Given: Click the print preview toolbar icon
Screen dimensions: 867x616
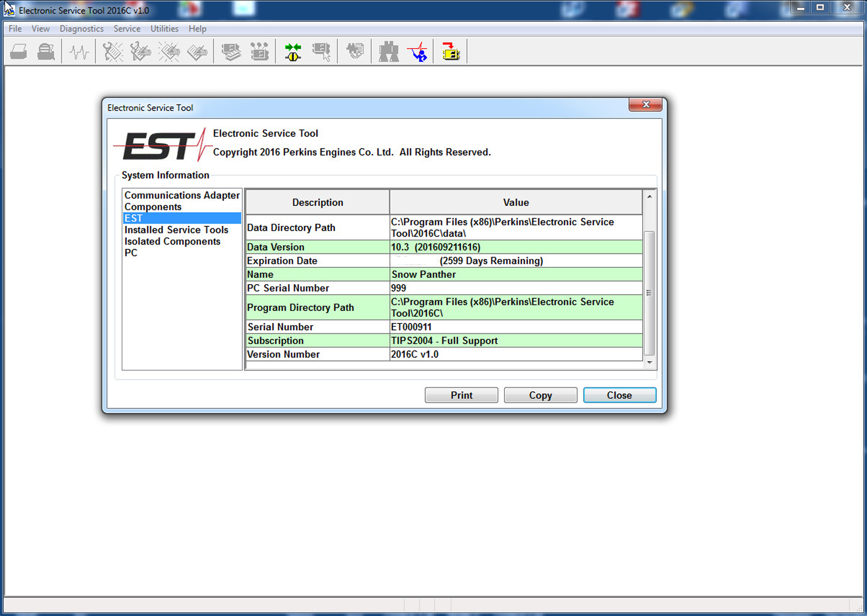Looking at the screenshot, I should pos(46,52).
